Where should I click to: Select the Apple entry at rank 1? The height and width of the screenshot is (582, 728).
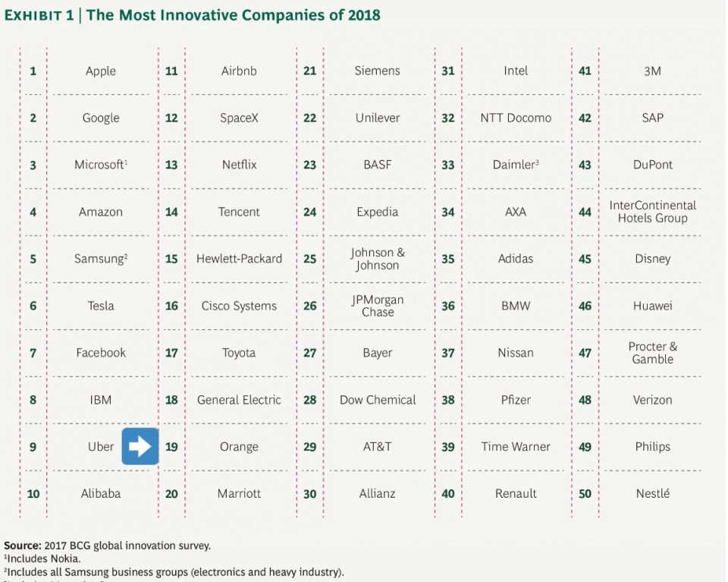click(101, 71)
